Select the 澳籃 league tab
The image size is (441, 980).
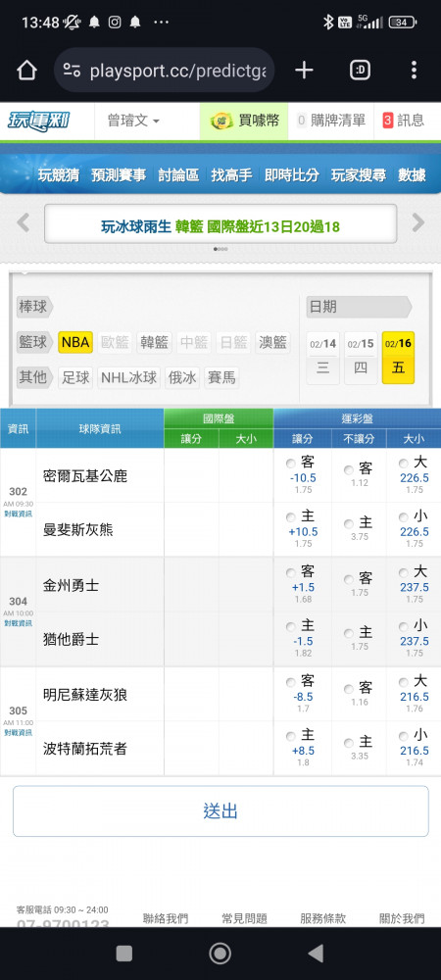[272, 342]
